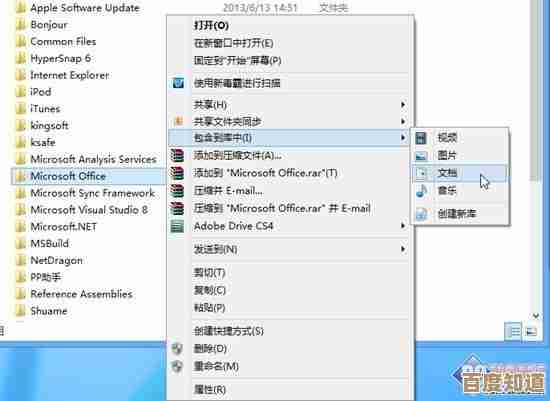This screenshot has height=401, width=550.
Task: Click the antivirus scan shield icon
Action: 178,83
